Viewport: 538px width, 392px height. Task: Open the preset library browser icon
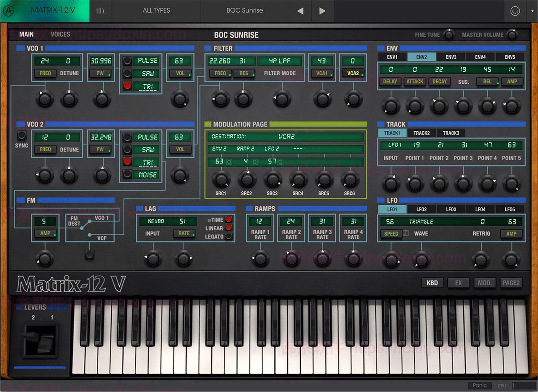point(100,10)
